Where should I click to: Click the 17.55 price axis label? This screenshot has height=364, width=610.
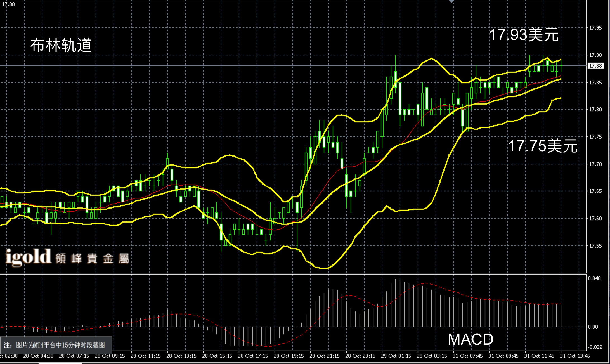tap(595, 246)
